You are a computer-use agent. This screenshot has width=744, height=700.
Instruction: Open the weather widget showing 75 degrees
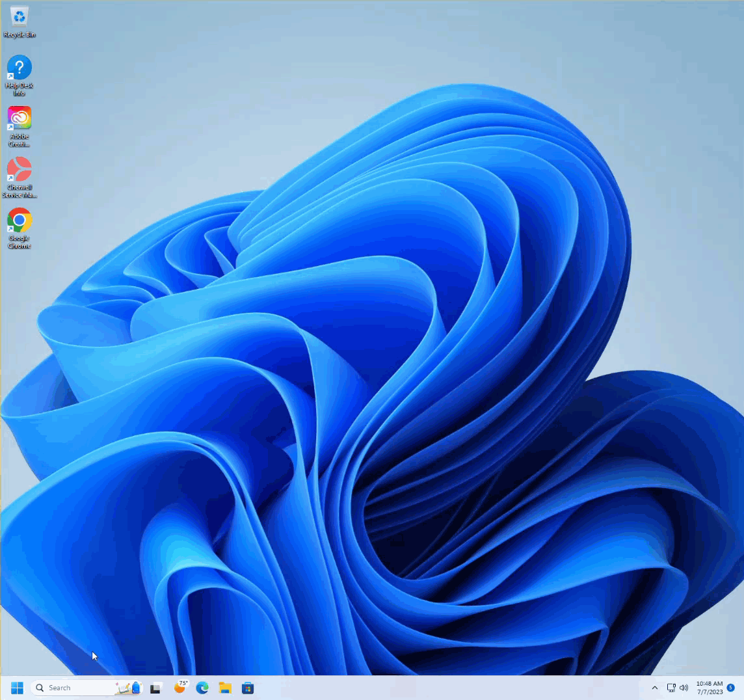[x=180, y=688]
